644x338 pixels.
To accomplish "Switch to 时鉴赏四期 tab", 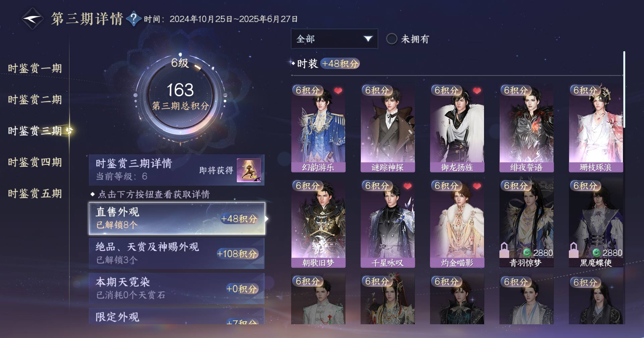I will pyautogui.click(x=35, y=162).
